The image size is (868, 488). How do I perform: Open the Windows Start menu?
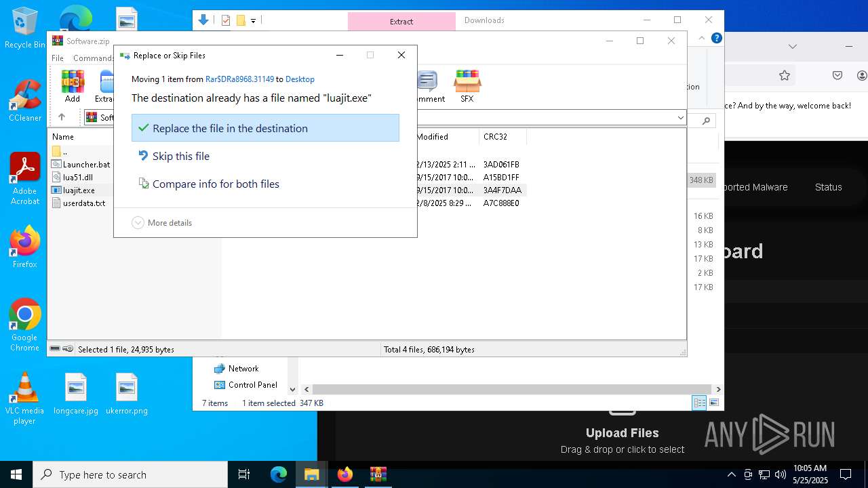16,474
